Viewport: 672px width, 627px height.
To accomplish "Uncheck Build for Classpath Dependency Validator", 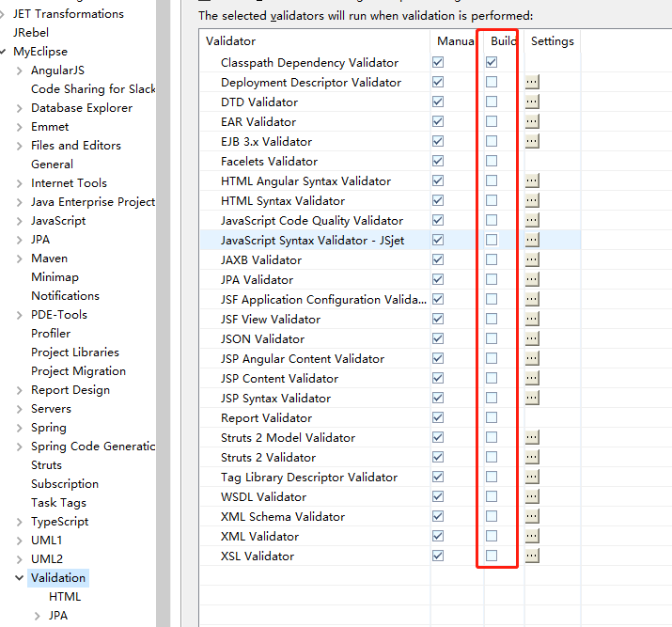I will click(x=492, y=62).
